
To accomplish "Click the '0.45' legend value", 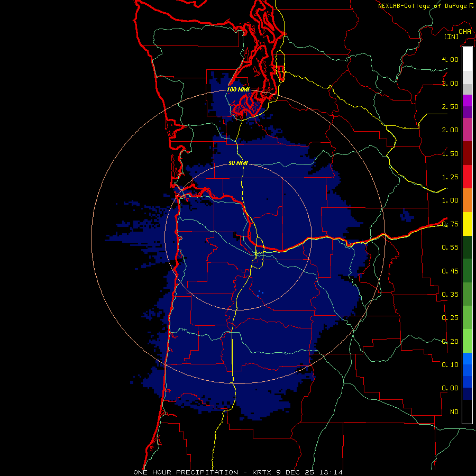I will pyautogui.click(x=450, y=271).
